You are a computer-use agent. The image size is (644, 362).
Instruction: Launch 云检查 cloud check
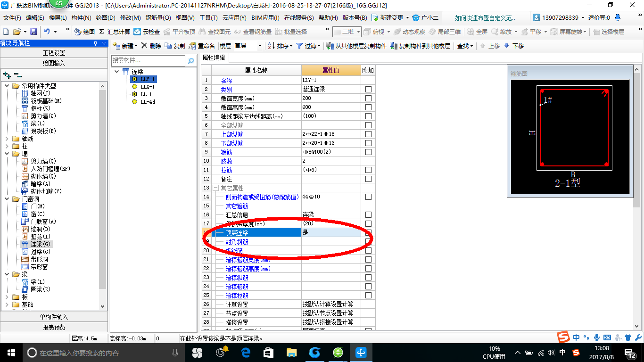coord(147,32)
